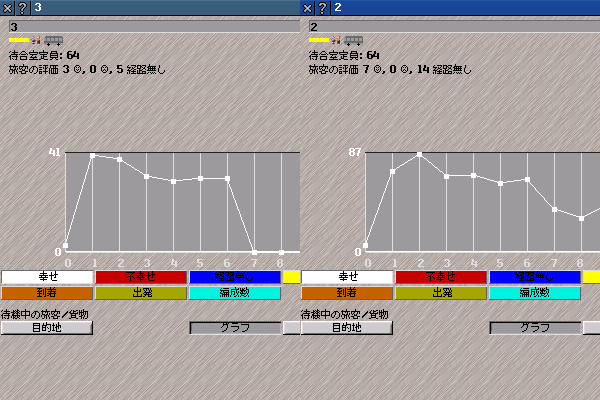Image resolution: width=600 pixels, height=400 pixels.
Task: Click 目的地 button in window 3
Action: [47, 328]
